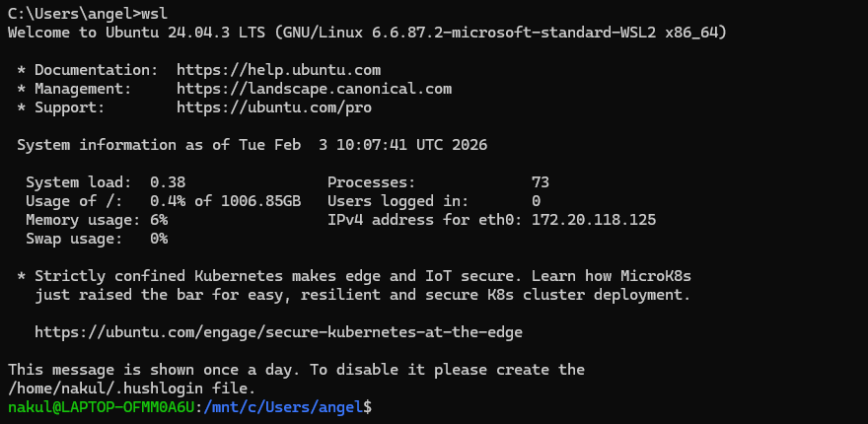Open the secure-kubernetes-at-the-edge URL

point(278,332)
